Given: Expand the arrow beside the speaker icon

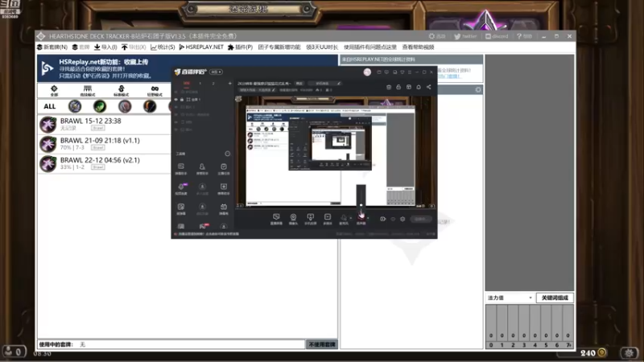Looking at the screenshot, I should point(368,218).
